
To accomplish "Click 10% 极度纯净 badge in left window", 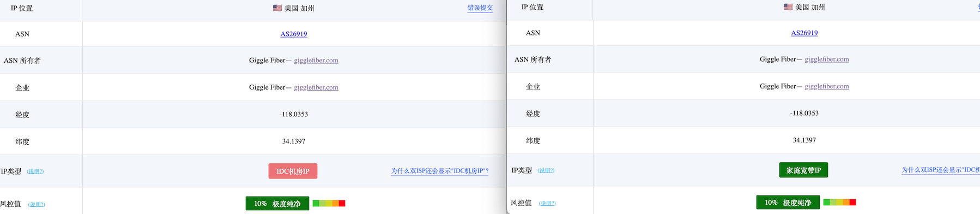I will tap(277, 204).
